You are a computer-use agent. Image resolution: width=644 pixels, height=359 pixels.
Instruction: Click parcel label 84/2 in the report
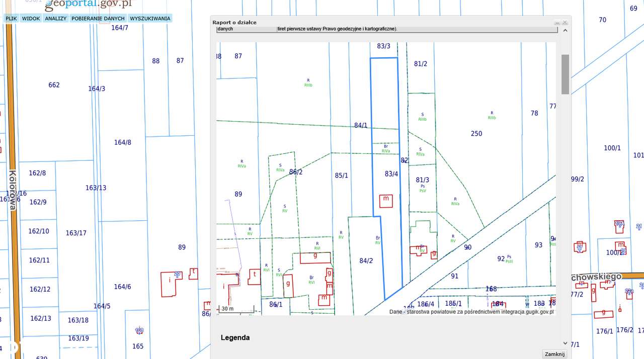pos(366,260)
